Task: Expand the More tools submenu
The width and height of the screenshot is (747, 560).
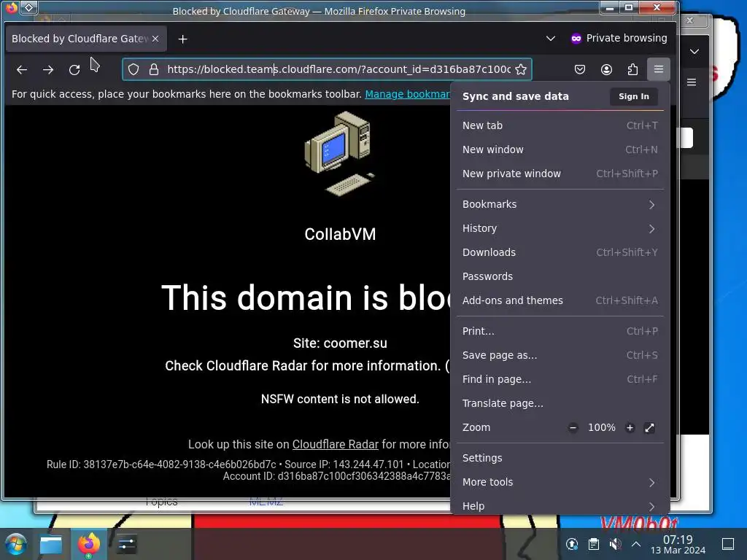Action: point(560,483)
